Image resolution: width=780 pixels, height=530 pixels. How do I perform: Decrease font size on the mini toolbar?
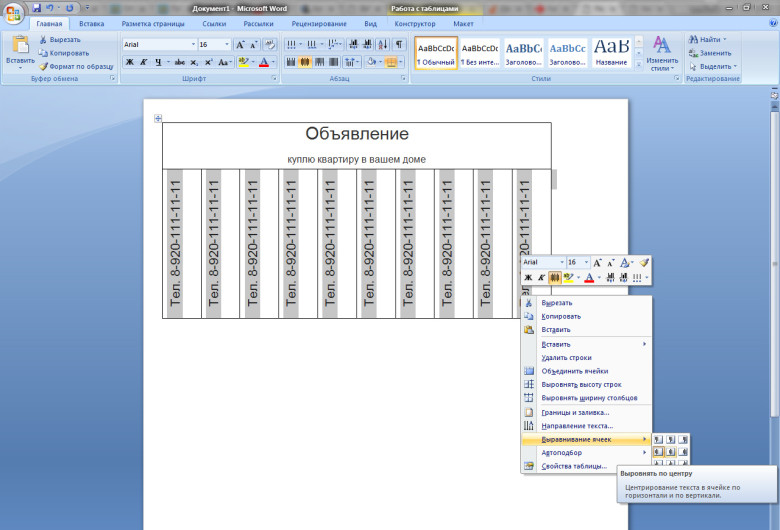610,262
